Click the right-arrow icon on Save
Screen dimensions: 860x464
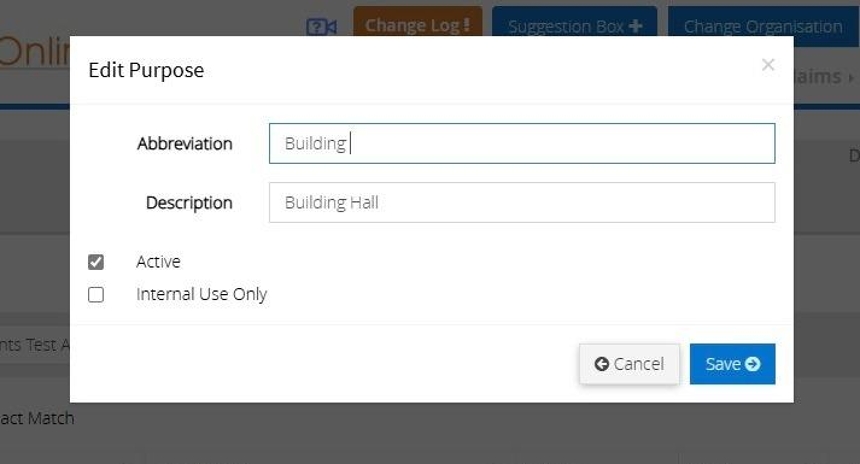753,364
